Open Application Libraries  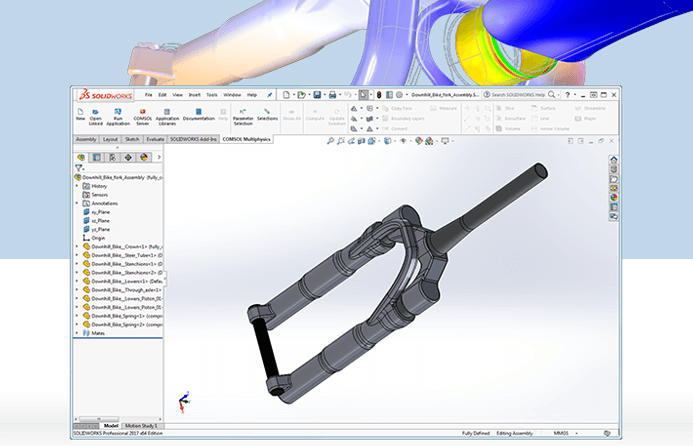[x=167, y=117]
